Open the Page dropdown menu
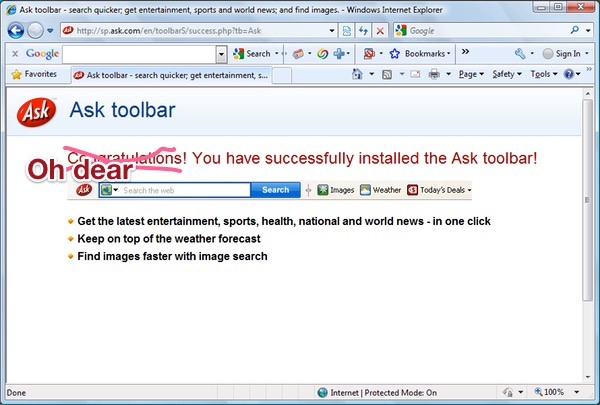 tap(470, 74)
